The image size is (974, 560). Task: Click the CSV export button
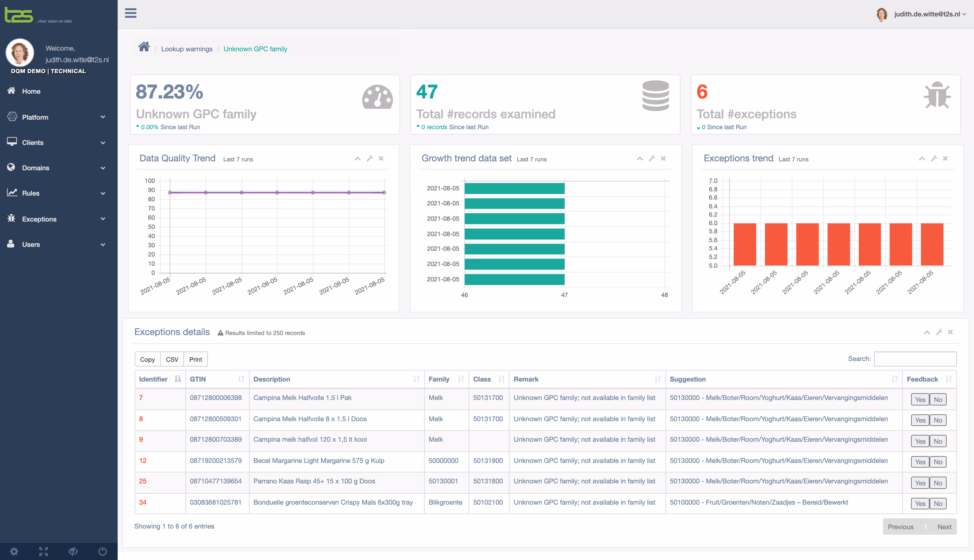pyautogui.click(x=172, y=359)
